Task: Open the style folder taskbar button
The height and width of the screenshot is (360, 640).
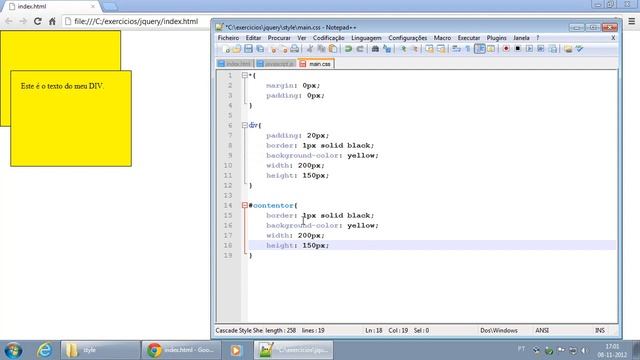Action: (100, 350)
